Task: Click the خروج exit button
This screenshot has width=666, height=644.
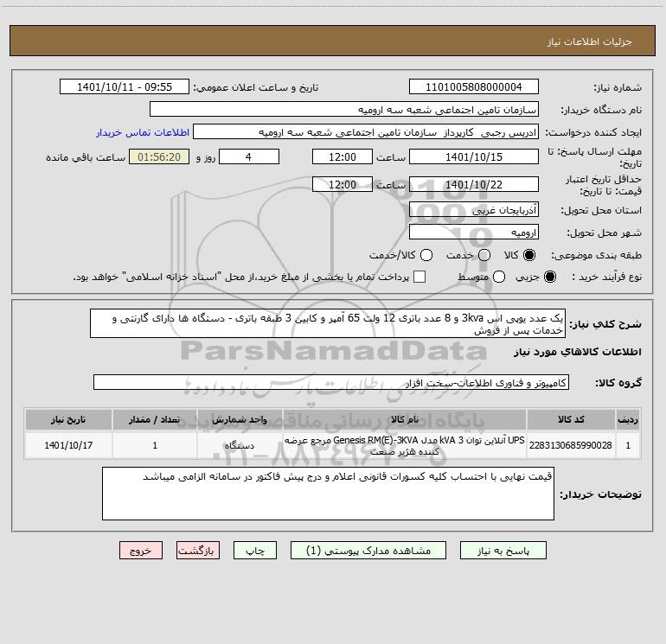Action: pyautogui.click(x=141, y=551)
